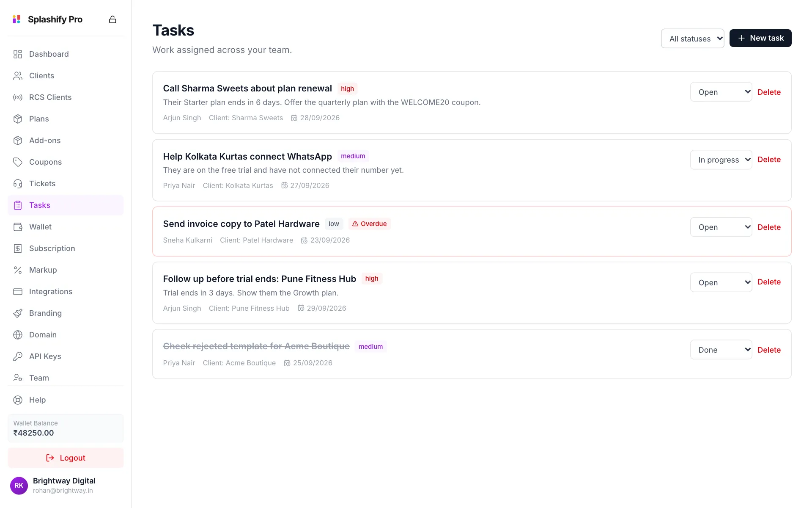Navigate to Clients page

pyautogui.click(x=66, y=76)
